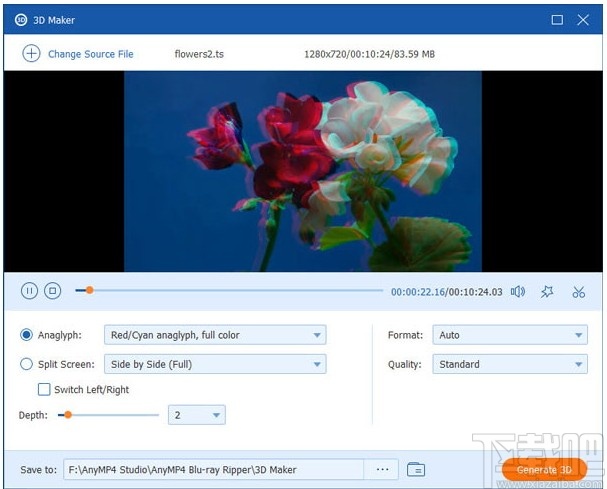Open the Side by Side (Full) dropdown
Image resolution: width=607 pixels, height=489 pixels.
pos(215,364)
